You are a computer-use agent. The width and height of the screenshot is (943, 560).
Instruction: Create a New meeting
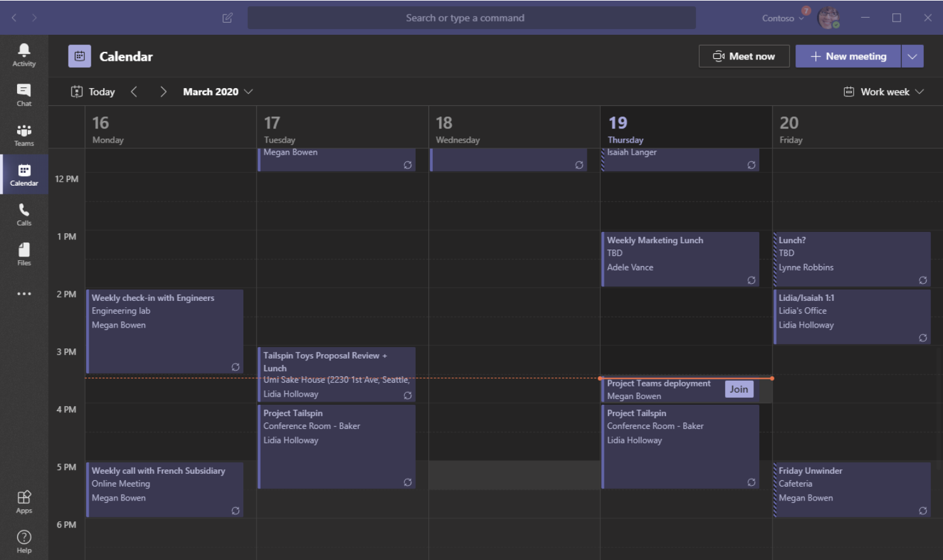coord(847,56)
